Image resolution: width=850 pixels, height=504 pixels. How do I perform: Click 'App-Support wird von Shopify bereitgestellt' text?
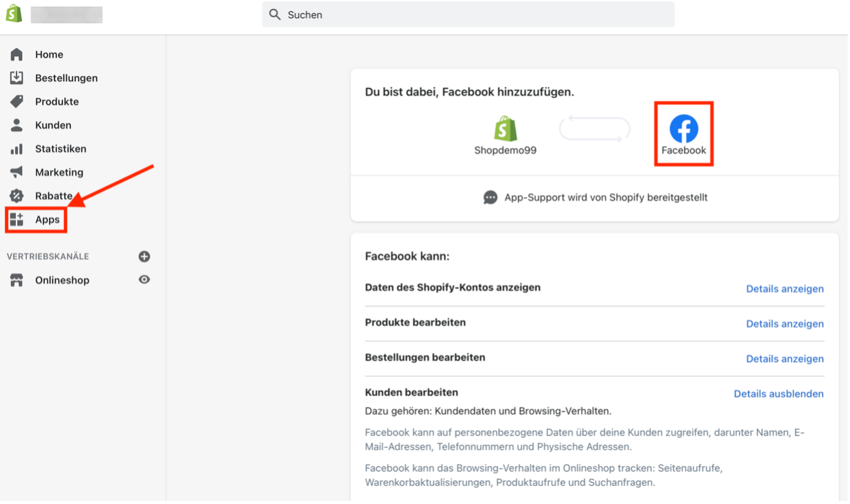coord(606,197)
